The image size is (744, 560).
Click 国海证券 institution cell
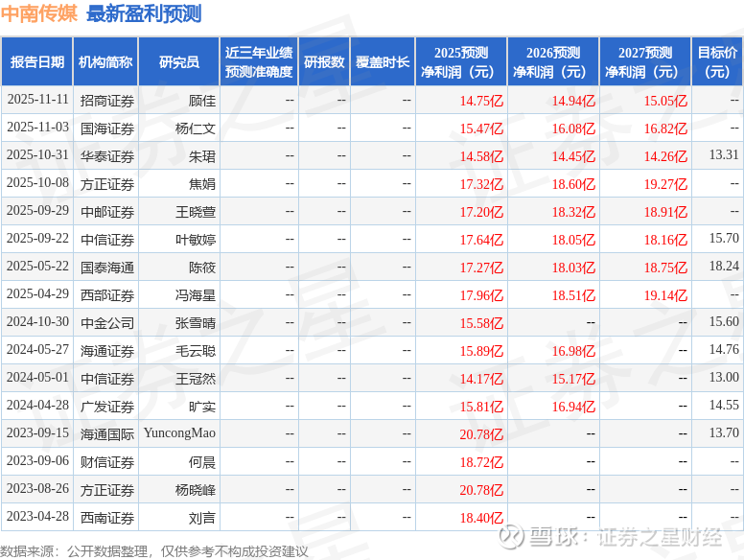point(107,128)
